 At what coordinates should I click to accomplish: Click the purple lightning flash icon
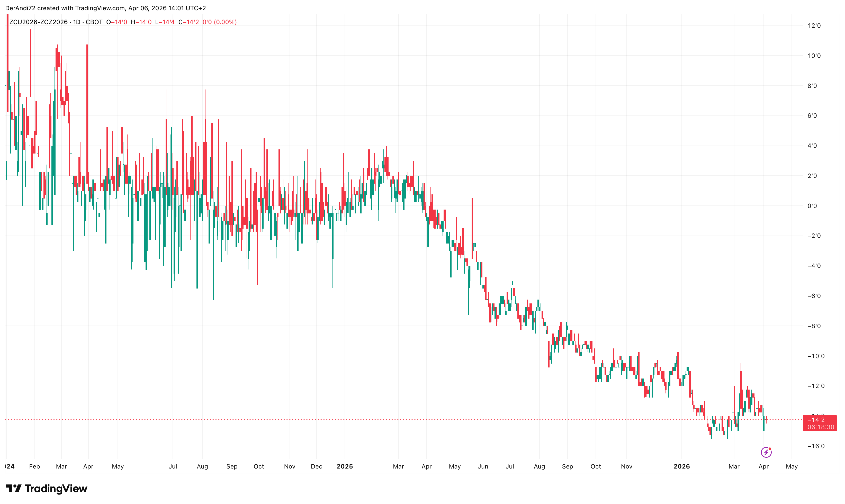point(766,452)
